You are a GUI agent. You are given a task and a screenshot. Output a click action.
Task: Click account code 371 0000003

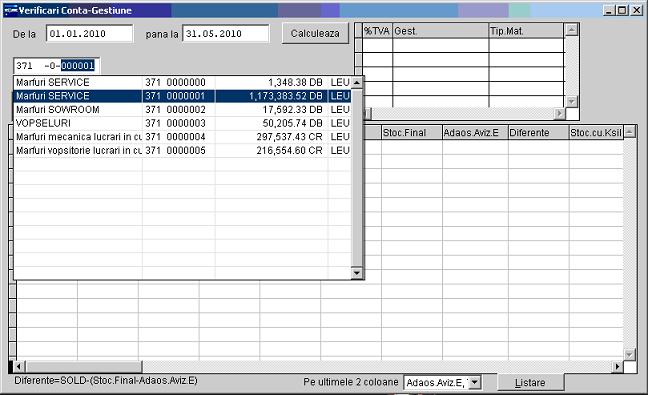click(175, 123)
